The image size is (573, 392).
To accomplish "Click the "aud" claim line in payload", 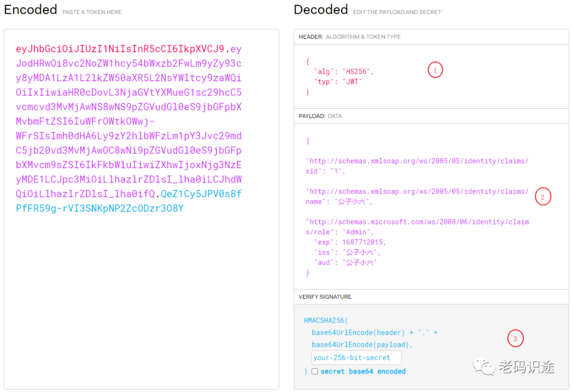I will (x=346, y=263).
